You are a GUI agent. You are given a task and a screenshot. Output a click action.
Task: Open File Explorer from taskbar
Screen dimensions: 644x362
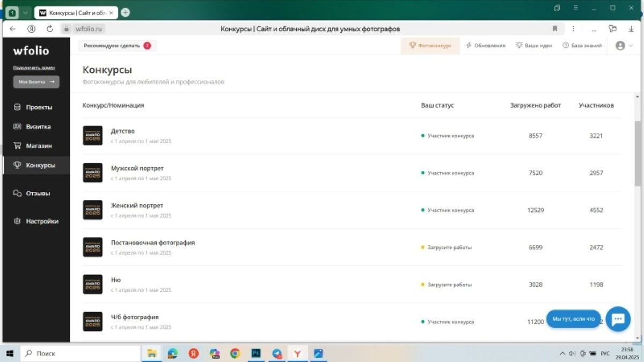pos(152,353)
